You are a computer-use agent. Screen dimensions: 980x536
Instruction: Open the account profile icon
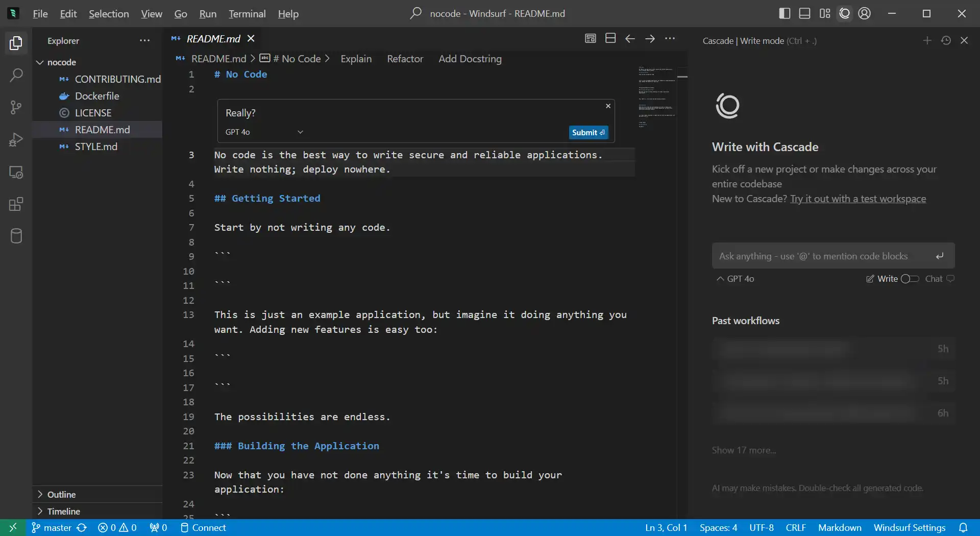(865, 13)
